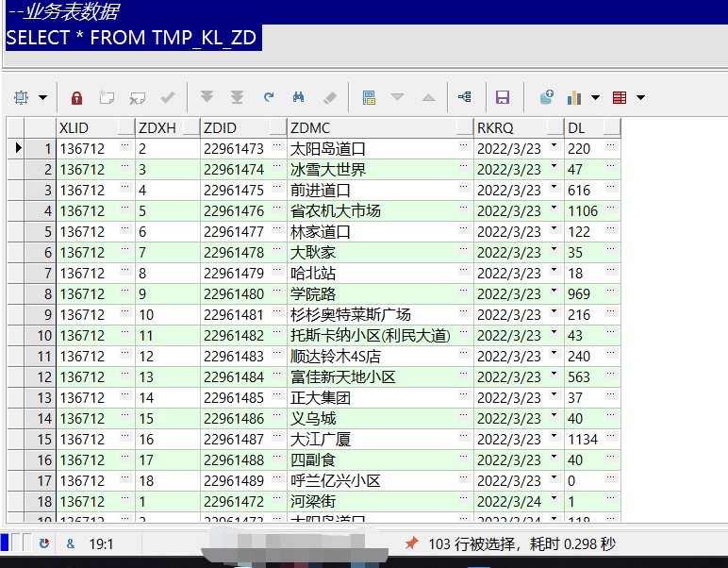The width and height of the screenshot is (728, 568).
Task: Open date dropdown in row 4 RKRQ
Action: click(x=554, y=209)
